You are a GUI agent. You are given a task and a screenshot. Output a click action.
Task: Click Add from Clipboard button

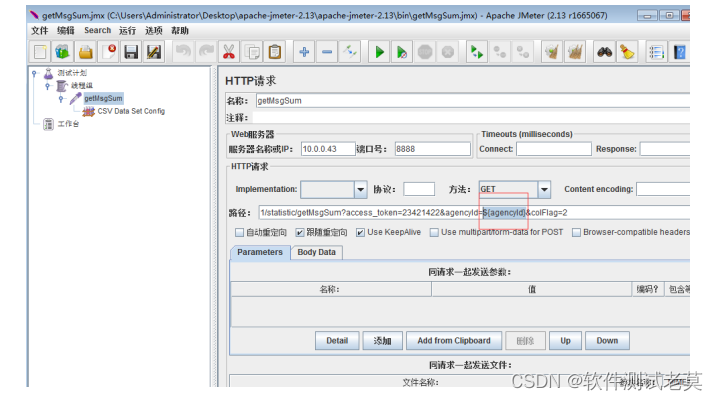(454, 341)
